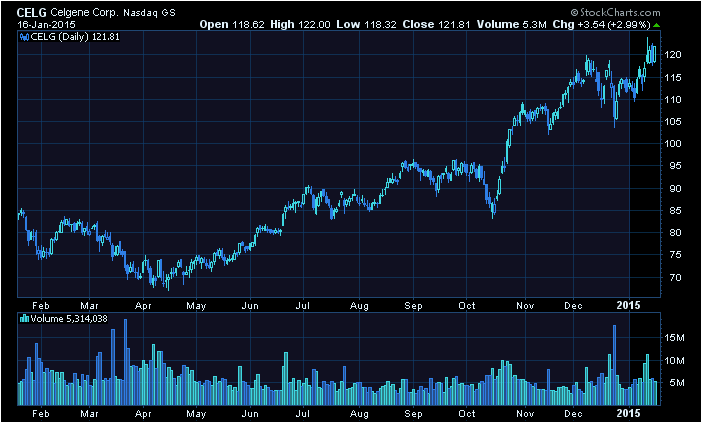Viewport: 702px width, 423px height.
Task: Click the 2015 label beneath the volume panel
Action: (x=629, y=412)
